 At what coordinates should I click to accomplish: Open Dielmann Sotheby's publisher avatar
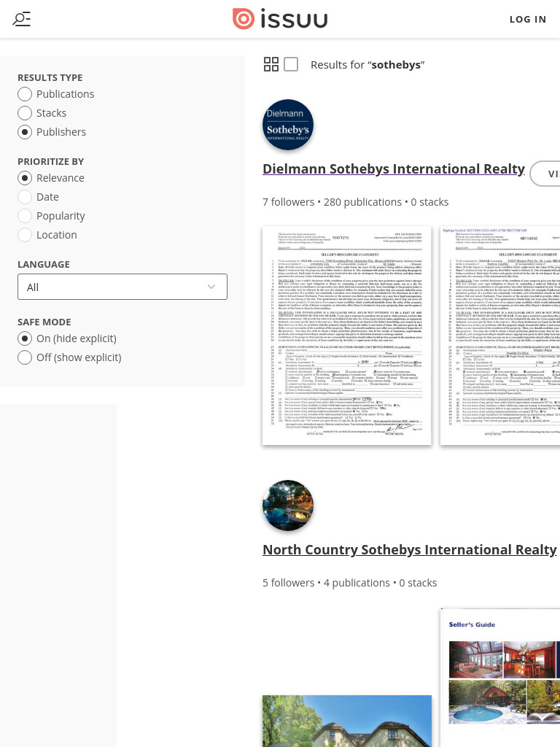pos(287,125)
